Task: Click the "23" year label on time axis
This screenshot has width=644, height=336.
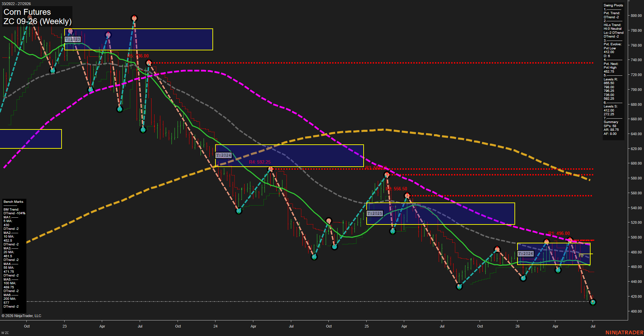Action: pyautogui.click(x=65, y=327)
